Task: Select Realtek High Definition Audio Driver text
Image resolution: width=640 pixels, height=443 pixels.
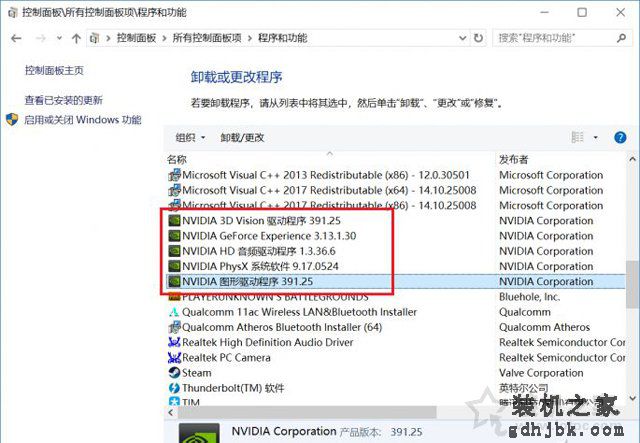Action: 268,342
